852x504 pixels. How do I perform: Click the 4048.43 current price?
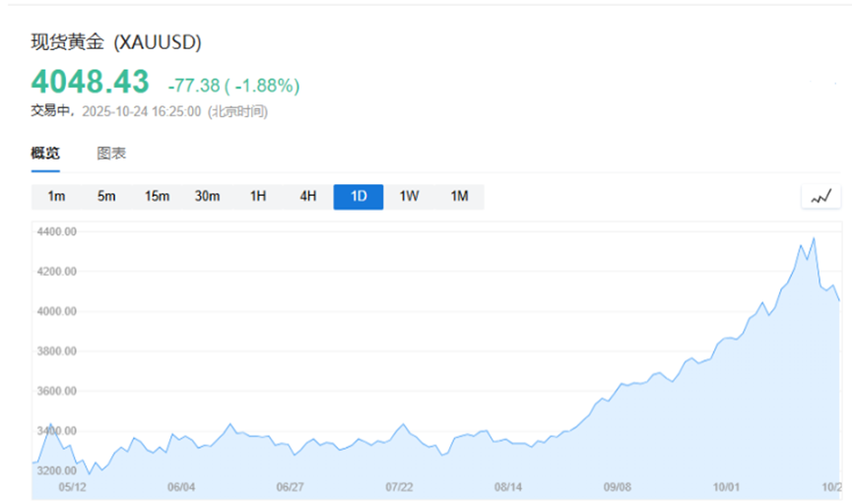tap(90, 81)
